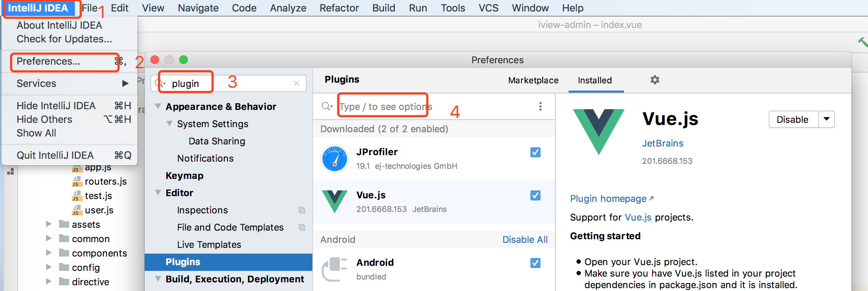Click the Android plugin icon
This screenshot has width=868, height=291.
pyautogui.click(x=335, y=269)
